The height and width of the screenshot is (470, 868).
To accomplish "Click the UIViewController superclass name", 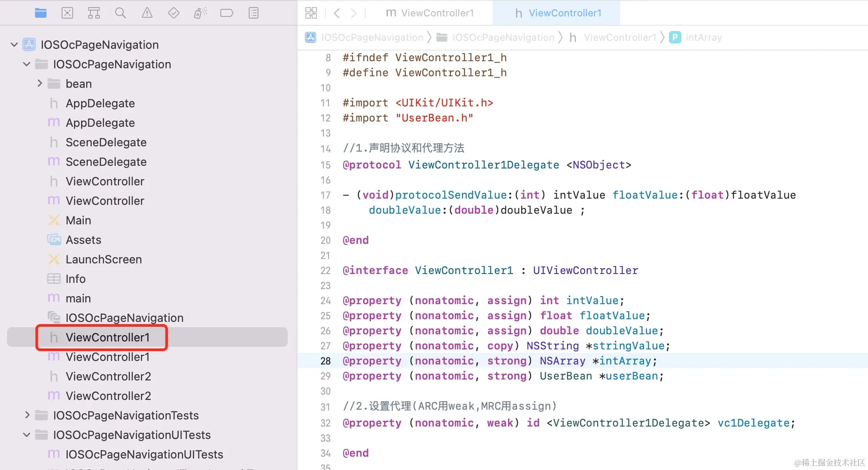I will pos(586,270).
